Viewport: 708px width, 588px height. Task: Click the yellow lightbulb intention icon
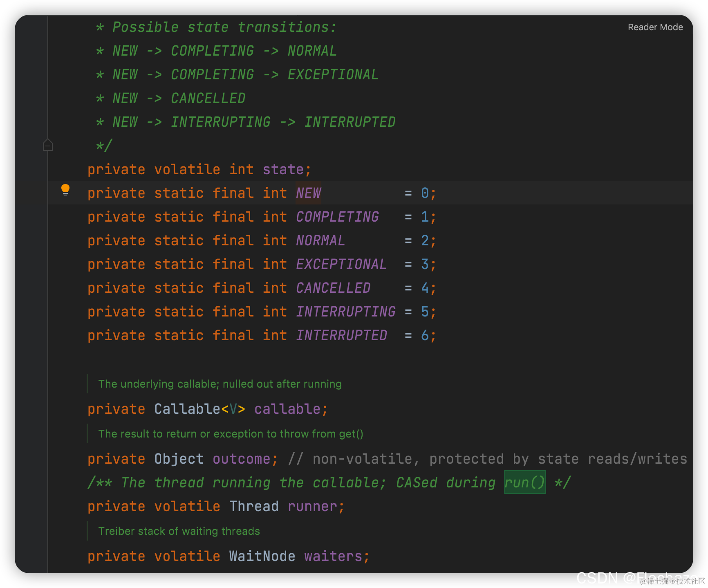[x=65, y=189]
